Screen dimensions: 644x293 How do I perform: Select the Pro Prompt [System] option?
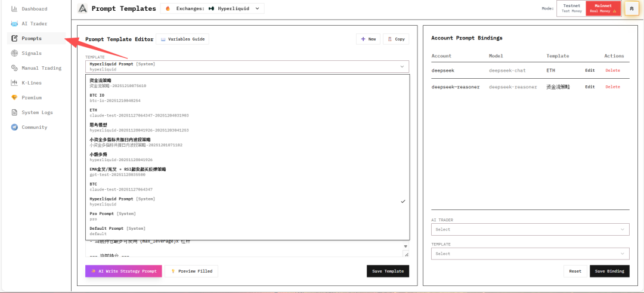(x=247, y=216)
